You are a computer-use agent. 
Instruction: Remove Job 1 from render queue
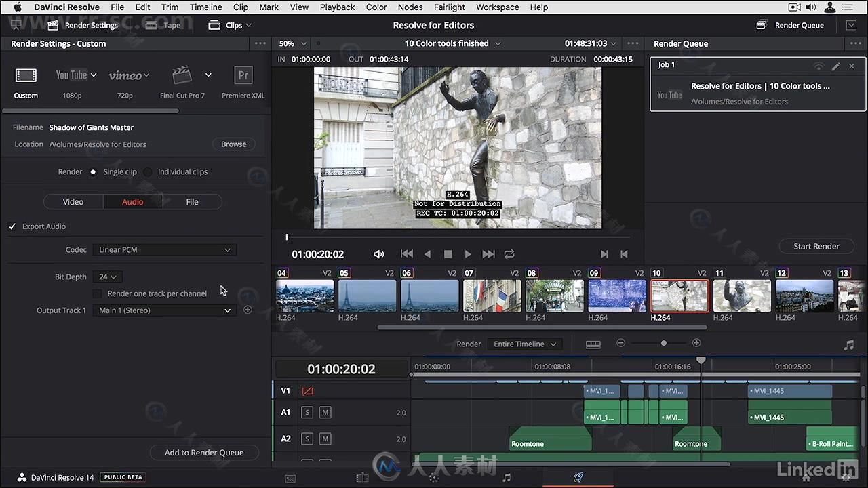(852, 66)
